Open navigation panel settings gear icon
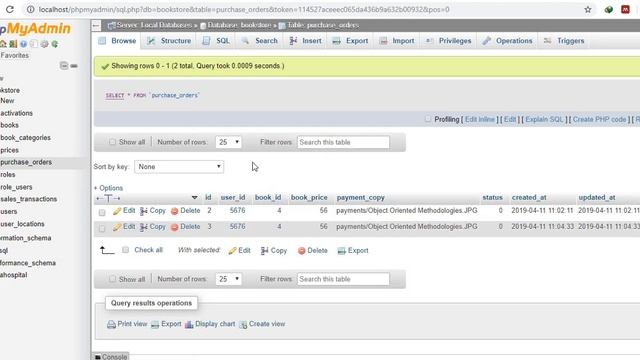 44,44
